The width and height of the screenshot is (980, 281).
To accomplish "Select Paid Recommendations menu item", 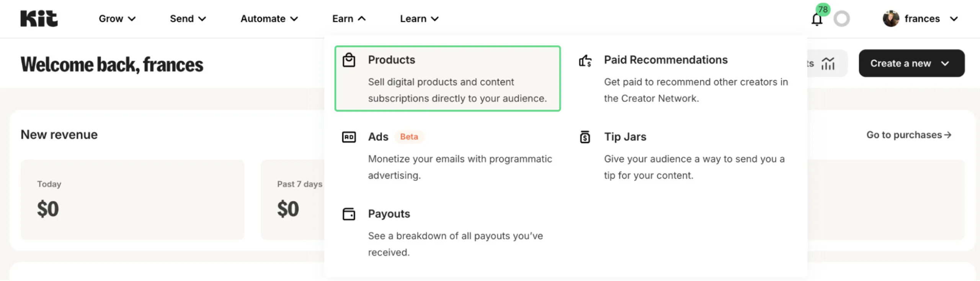I will pyautogui.click(x=665, y=60).
